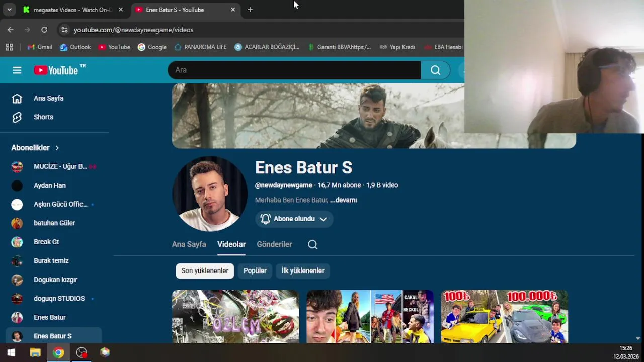The height and width of the screenshot is (362, 644).
Task: Open the ÖZLEM video thumbnail
Action: coord(235,317)
